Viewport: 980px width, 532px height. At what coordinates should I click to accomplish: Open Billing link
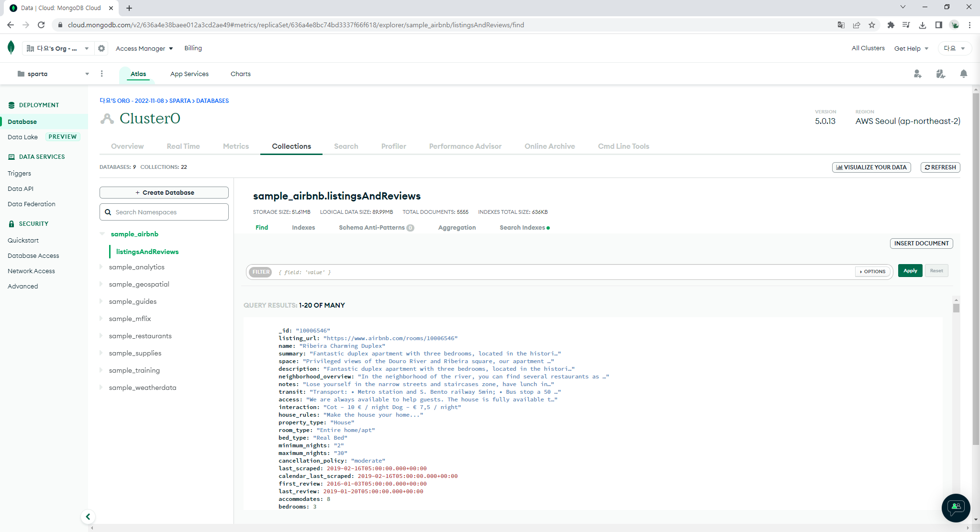(193, 48)
